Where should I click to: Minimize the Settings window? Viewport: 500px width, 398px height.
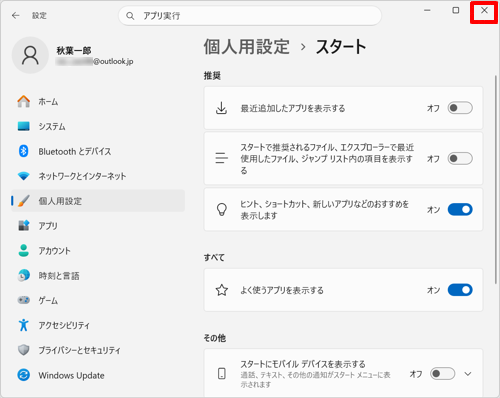point(427,11)
